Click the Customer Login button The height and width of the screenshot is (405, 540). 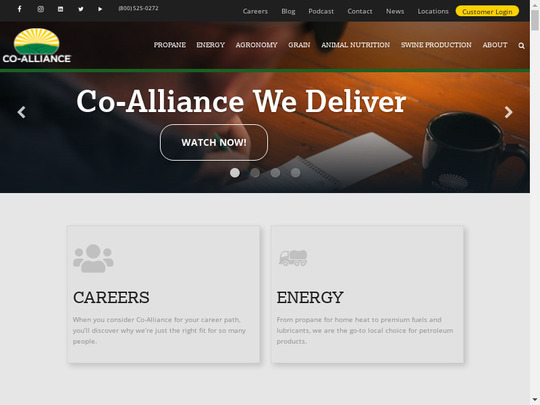click(487, 11)
